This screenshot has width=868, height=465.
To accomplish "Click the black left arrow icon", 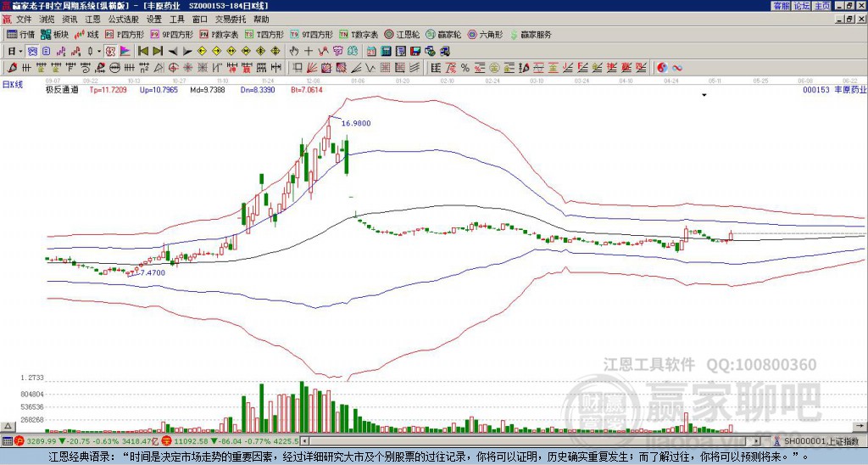I will (x=173, y=52).
